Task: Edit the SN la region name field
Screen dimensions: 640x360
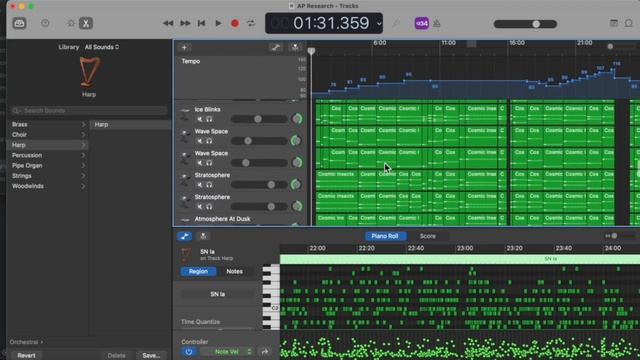Action: point(217,294)
